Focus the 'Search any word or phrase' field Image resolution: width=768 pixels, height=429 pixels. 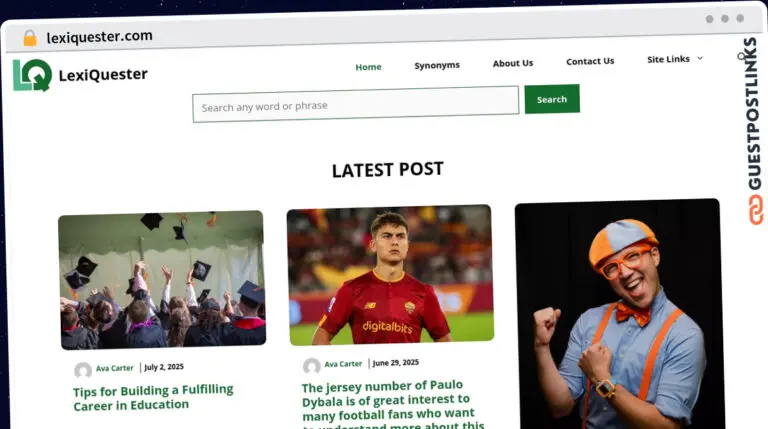click(x=356, y=104)
